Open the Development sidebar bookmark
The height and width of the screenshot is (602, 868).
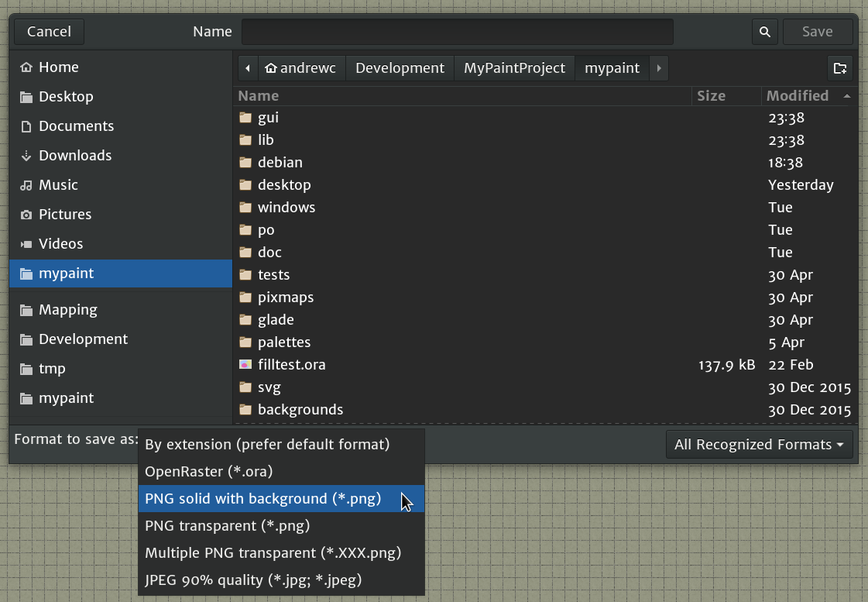[x=121, y=339]
